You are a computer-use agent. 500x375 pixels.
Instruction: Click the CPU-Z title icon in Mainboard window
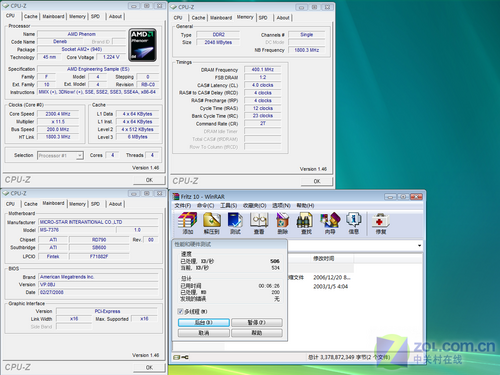pos(6,193)
